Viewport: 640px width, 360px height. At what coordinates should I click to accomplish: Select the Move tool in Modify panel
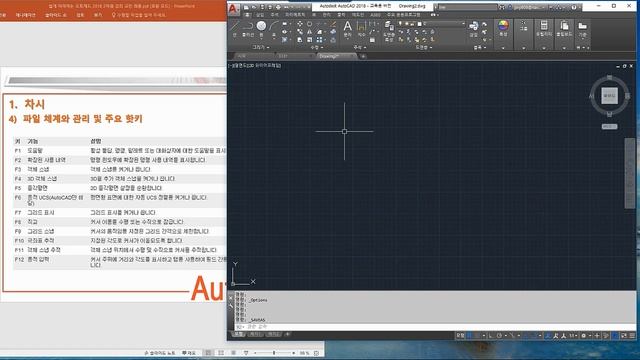(x=300, y=24)
